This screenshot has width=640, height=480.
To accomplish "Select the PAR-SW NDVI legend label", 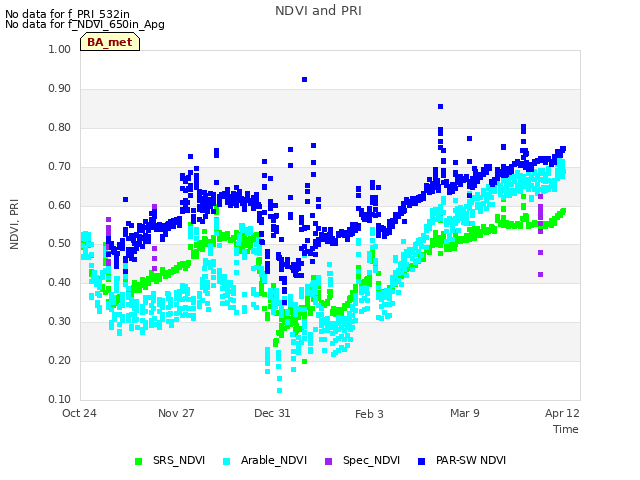I will click(471, 460).
